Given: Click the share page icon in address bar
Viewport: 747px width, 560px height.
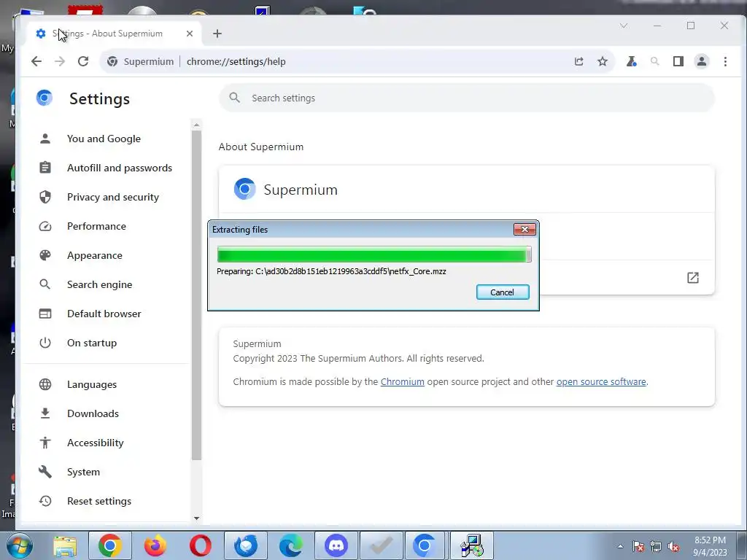Looking at the screenshot, I should tap(578, 61).
